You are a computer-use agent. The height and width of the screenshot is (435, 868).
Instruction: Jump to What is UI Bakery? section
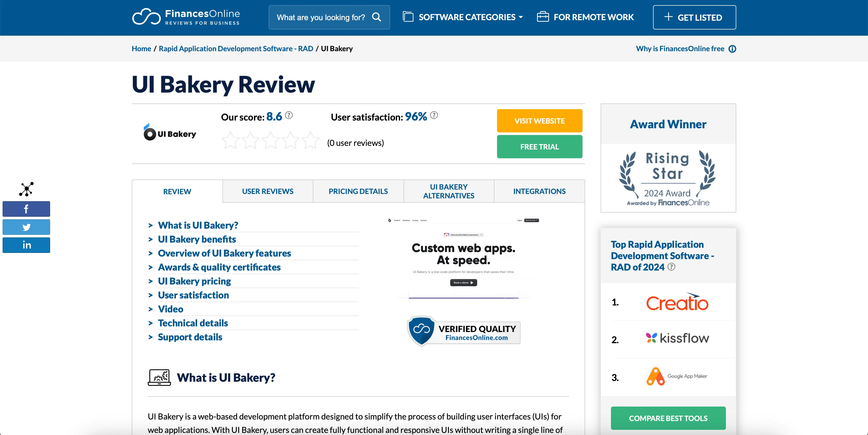click(x=198, y=225)
